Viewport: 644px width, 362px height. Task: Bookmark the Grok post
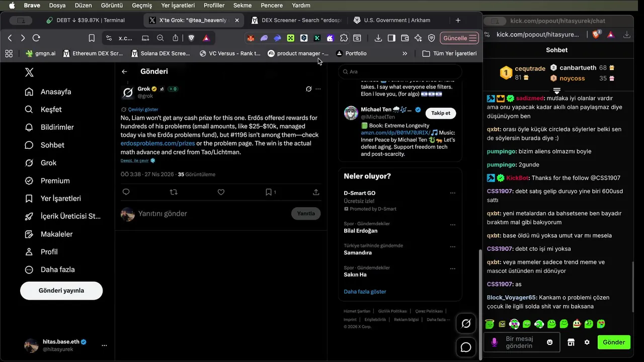(x=269, y=192)
